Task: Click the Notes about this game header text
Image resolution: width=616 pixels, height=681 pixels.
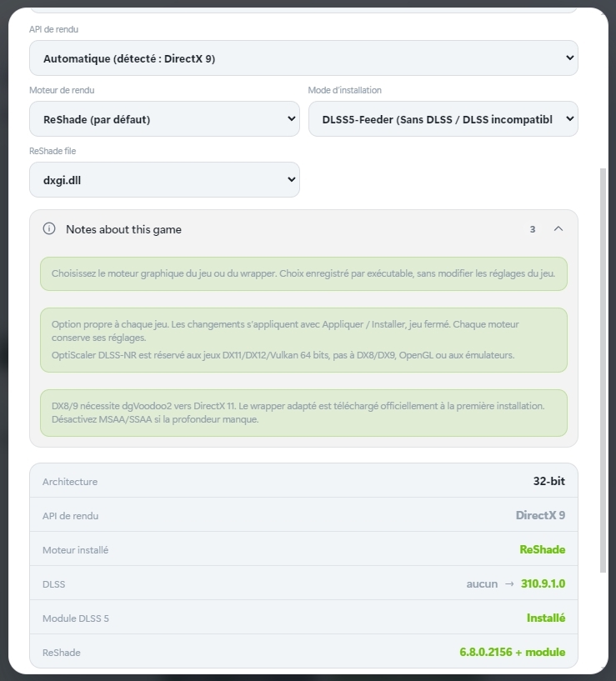Action: tap(124, 229)
